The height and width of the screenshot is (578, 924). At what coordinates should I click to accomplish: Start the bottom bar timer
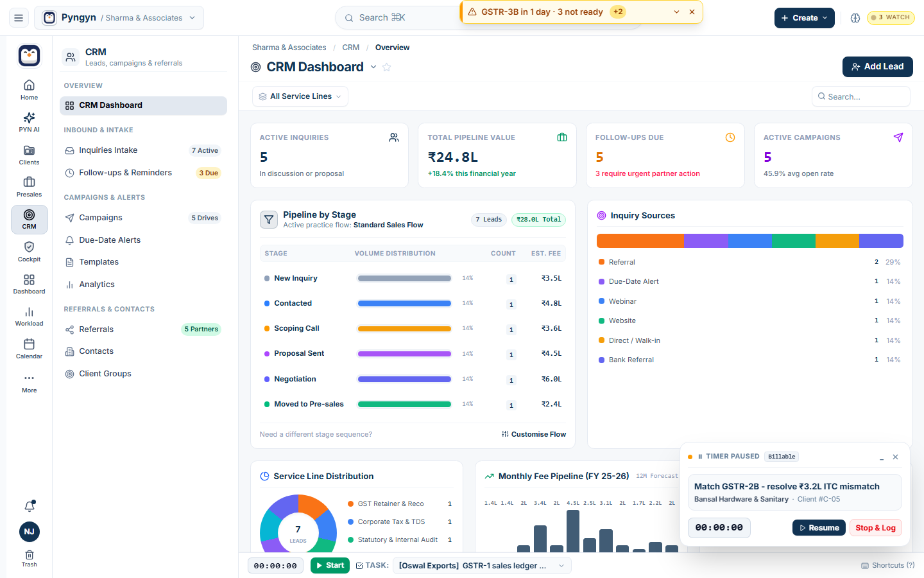coord(330,566)
